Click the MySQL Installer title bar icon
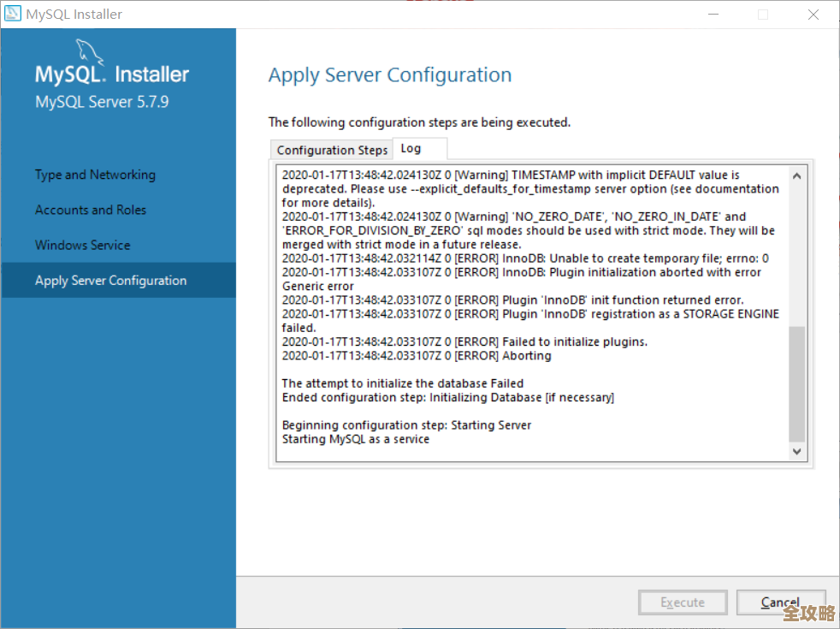The height and width of the screenshot is (629, 840). [12, 14]
